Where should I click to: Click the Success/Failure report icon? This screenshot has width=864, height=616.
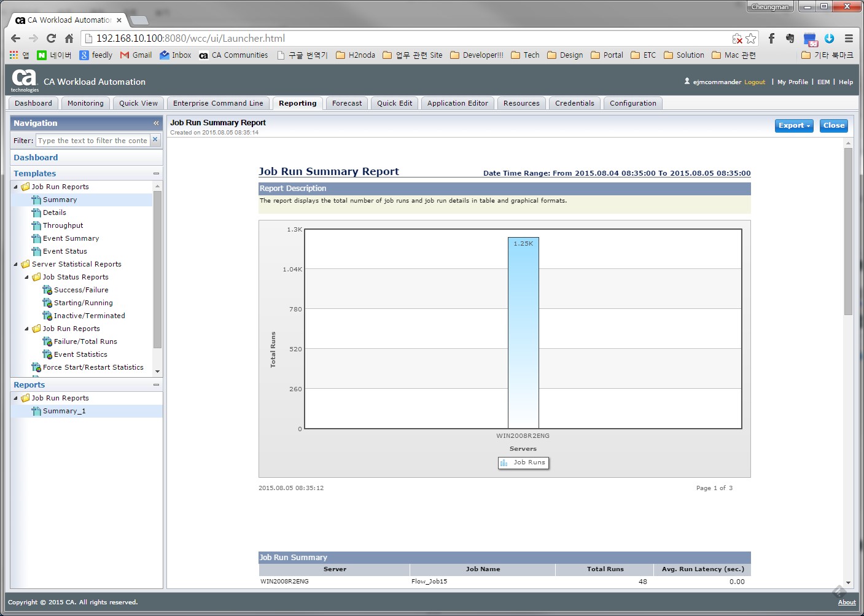coord(47,290)
